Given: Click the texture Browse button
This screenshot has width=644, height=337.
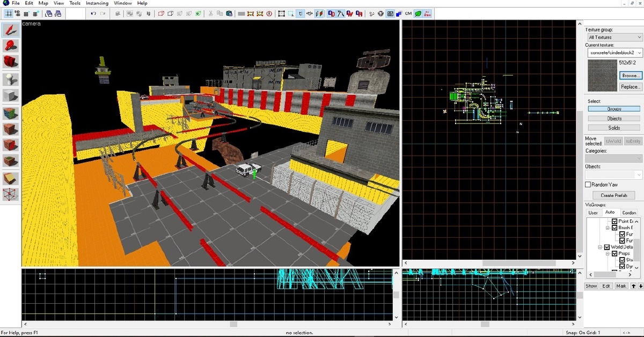Looking at the screenshot, I should 630,76.
